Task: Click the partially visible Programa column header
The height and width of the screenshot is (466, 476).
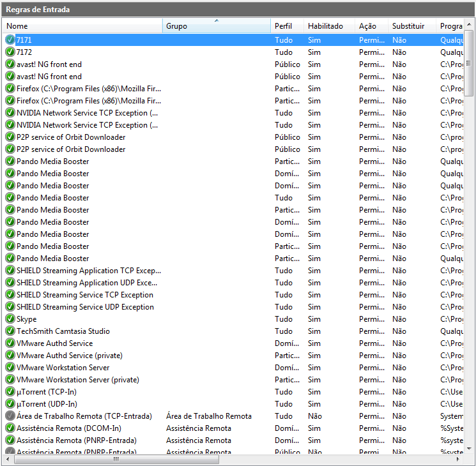Action: 450,26
